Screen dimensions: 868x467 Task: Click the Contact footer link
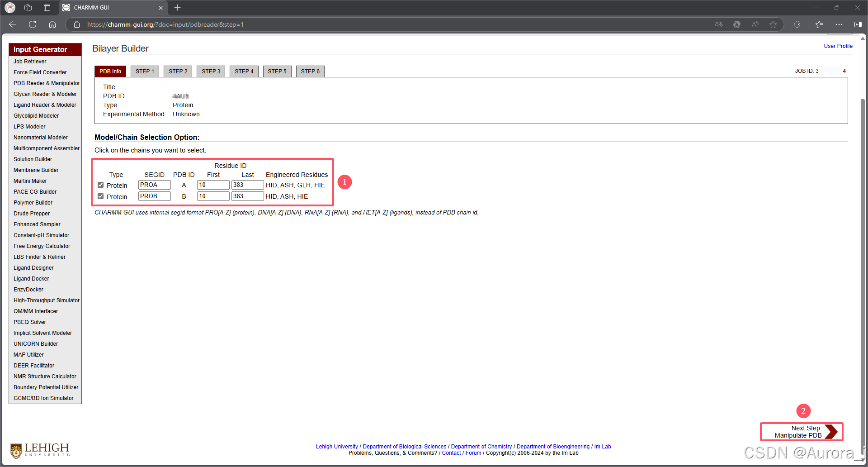tap(451, 453)
